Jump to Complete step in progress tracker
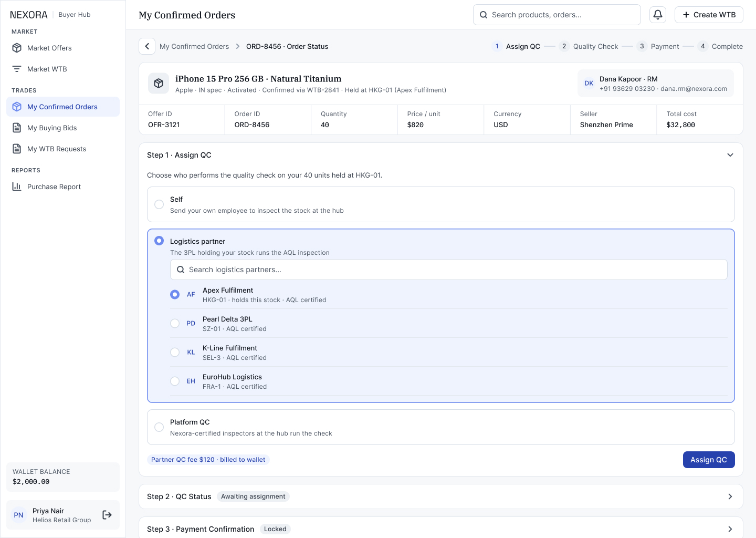The width and height of the screenshot is (756, 538). 720,46
